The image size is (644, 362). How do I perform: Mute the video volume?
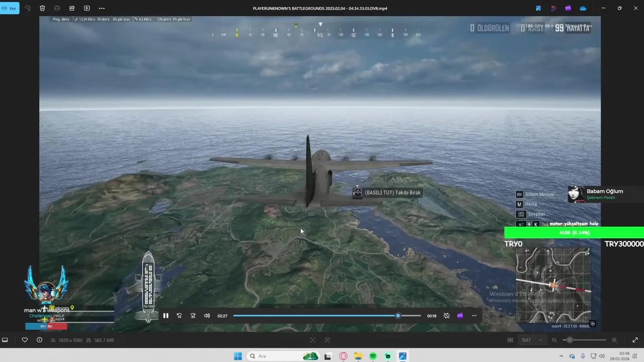click(207, 316)
